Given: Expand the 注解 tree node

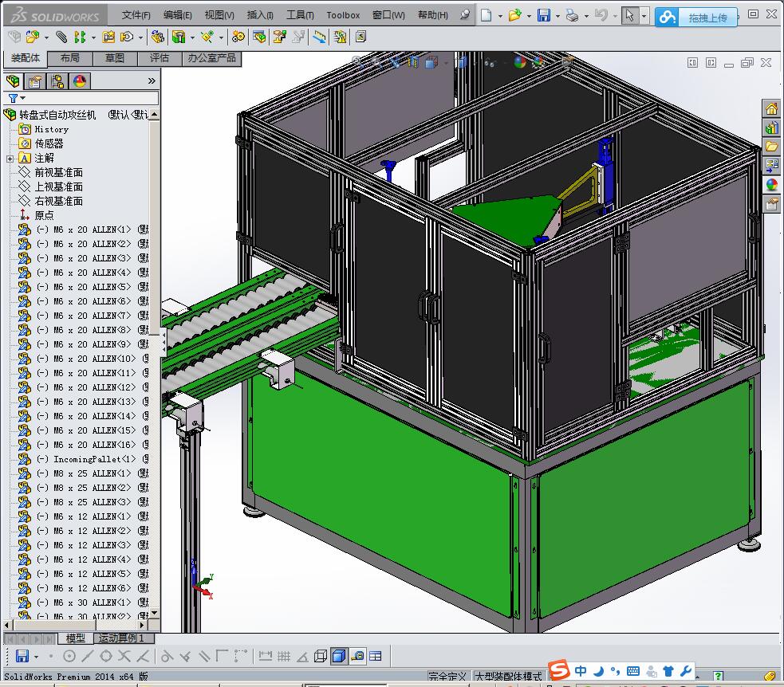Looking at the screenshot, I should pyautogui.click(x=10, y=159).
